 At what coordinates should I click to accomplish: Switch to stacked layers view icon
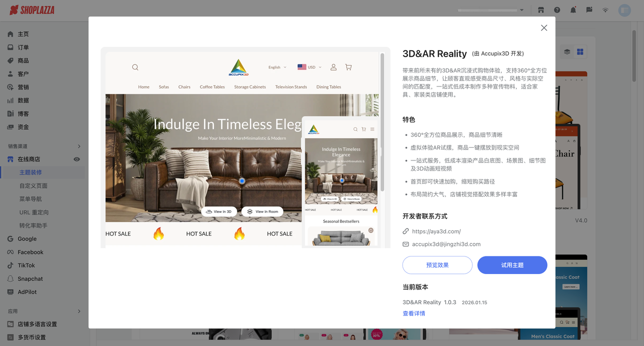567,52
